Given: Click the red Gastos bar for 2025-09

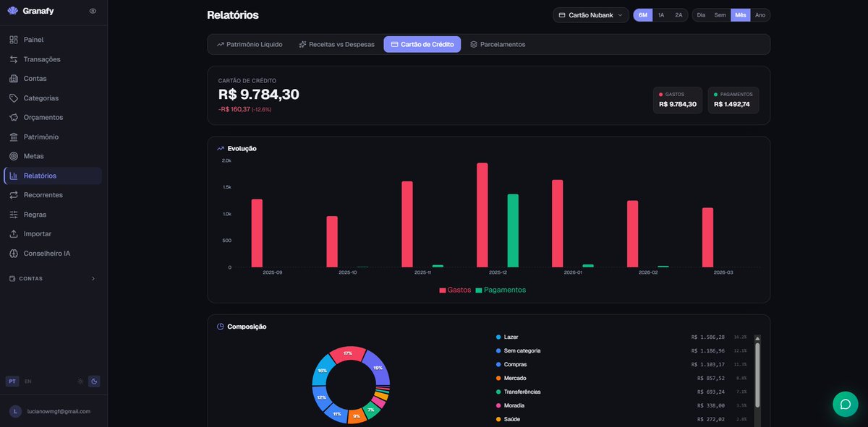Looking at the screenshot, I should point(257,233).
